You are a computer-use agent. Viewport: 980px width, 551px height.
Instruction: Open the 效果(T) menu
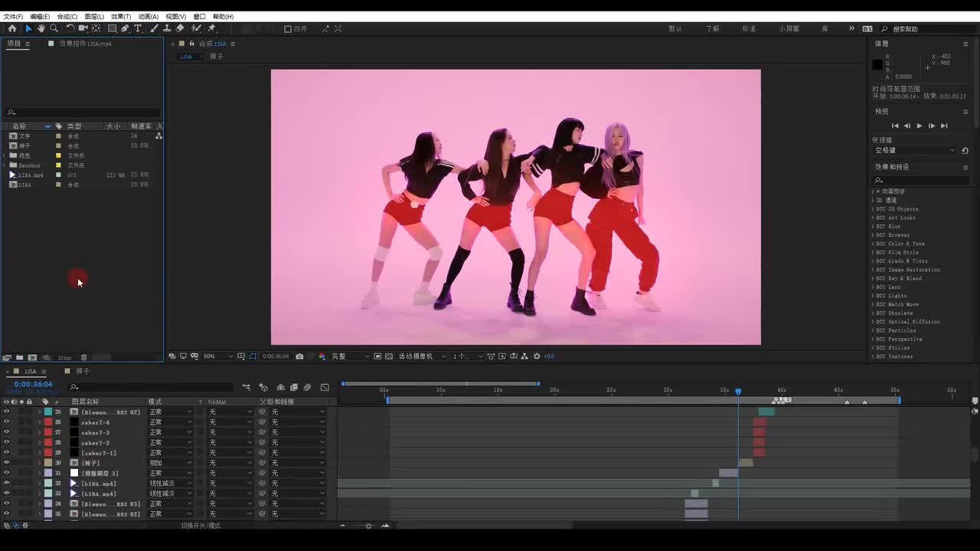pos(121,16)
